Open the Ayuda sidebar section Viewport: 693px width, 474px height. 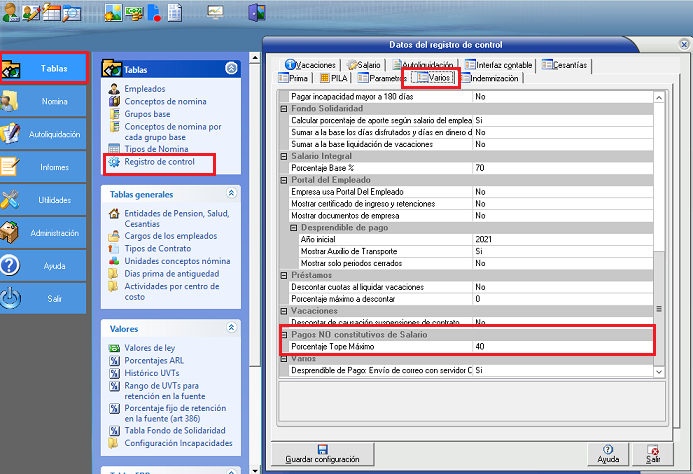[x=43, y=265]
